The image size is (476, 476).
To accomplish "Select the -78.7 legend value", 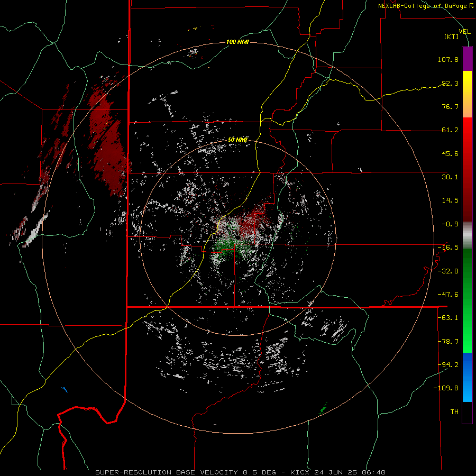I will coord(448,342).
